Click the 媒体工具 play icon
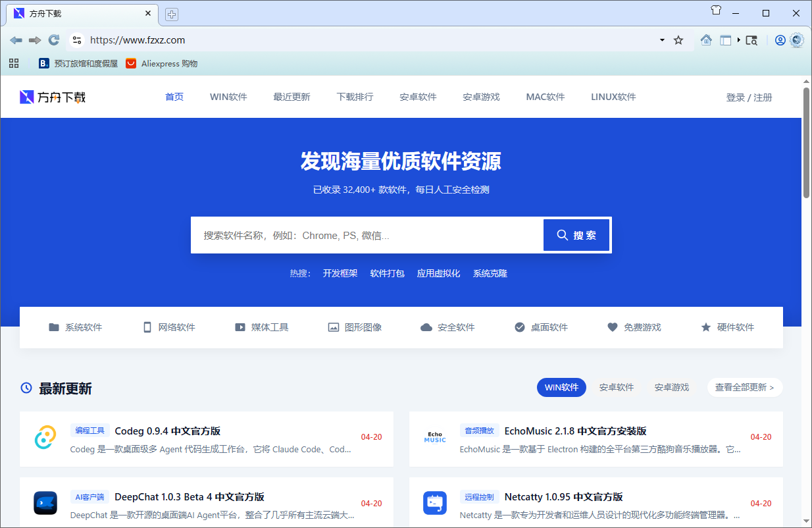812x528 pixels. pos(240,327)
